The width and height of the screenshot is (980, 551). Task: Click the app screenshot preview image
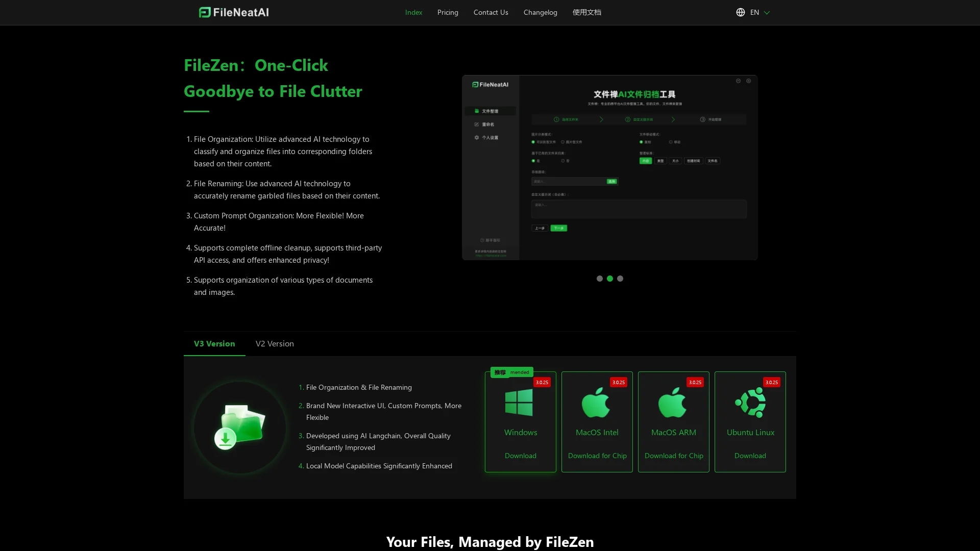pos(609,167)
